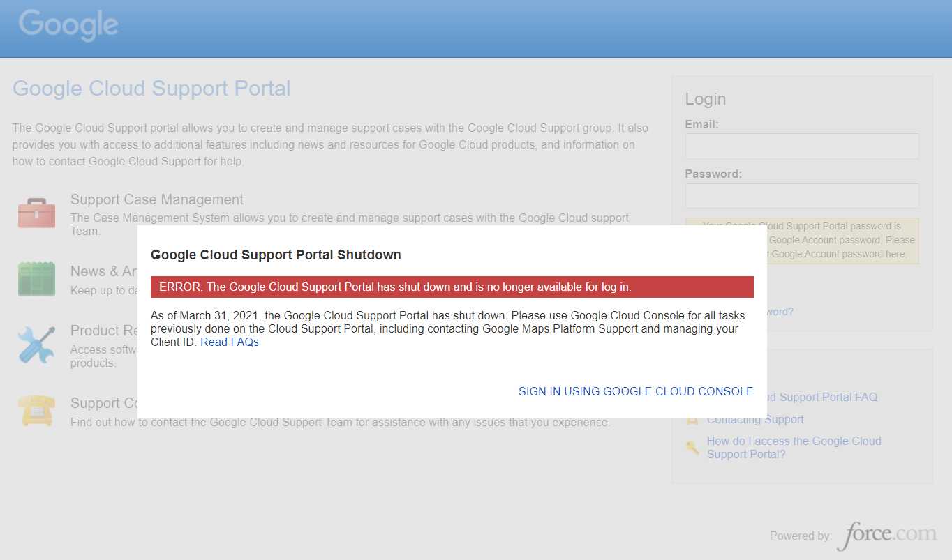Screen dimensions: 952x560
Task: Focus the Password input field
Action: click(x=802, y=196)
